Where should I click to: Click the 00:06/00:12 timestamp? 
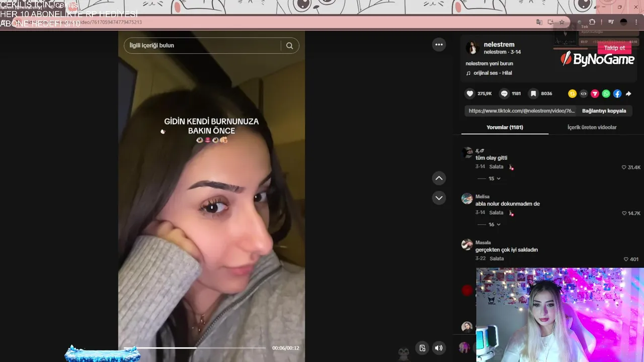click(286, 348)
